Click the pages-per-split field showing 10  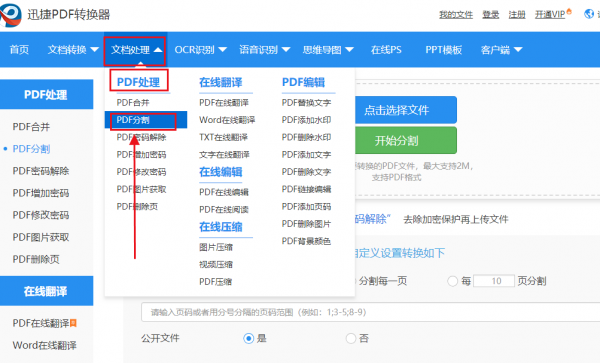(494, 281)
